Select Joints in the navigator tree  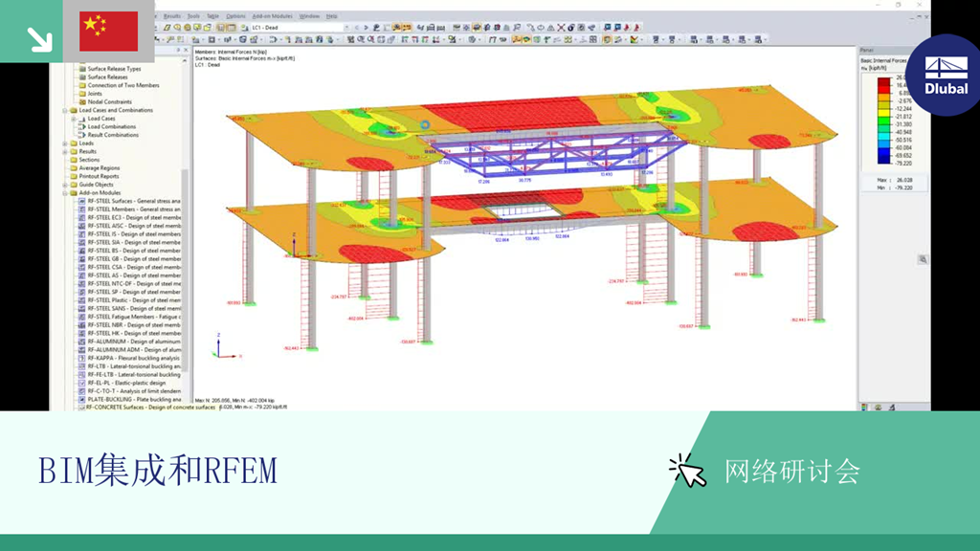(95, 93)
